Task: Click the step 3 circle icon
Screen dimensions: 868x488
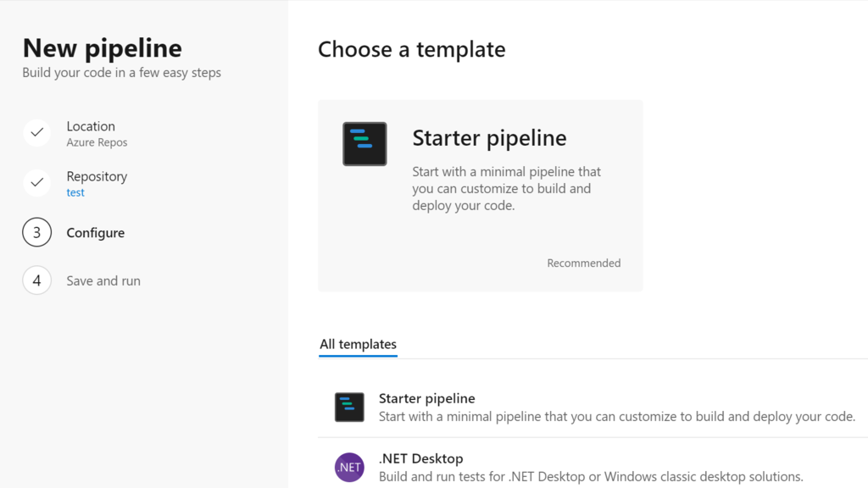Action: 36,232
